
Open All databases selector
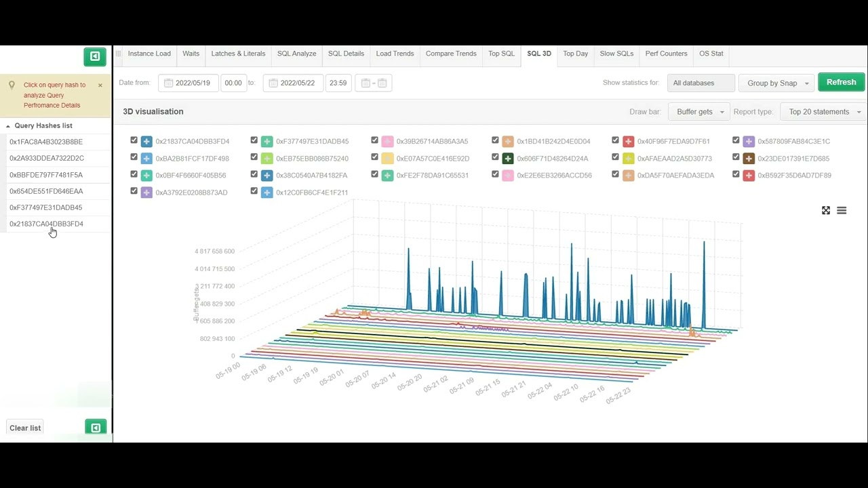tap(701, 83)
